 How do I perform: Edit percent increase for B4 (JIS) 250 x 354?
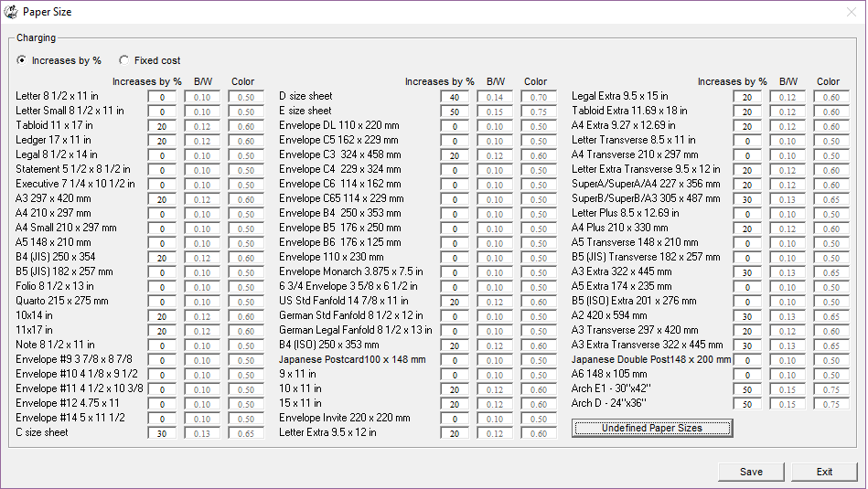click(x=162, y=258)
